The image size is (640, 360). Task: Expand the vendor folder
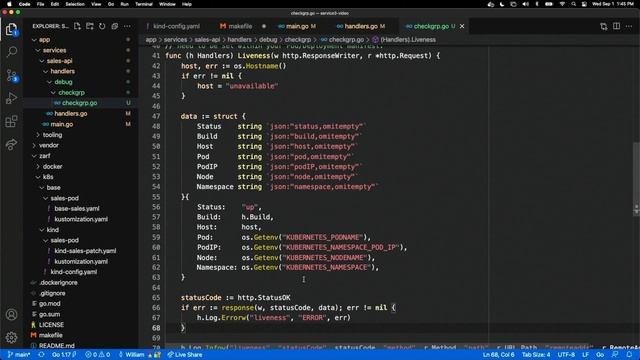[49, 145]
